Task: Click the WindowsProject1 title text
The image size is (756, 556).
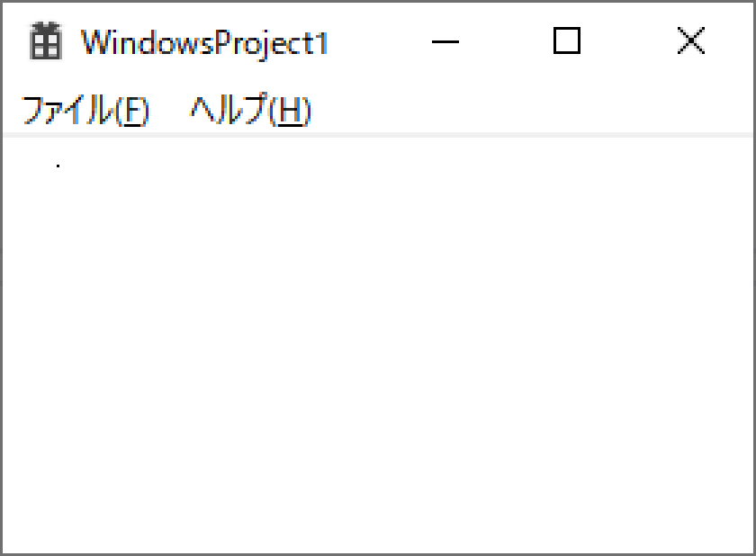Action: point(205,43)
